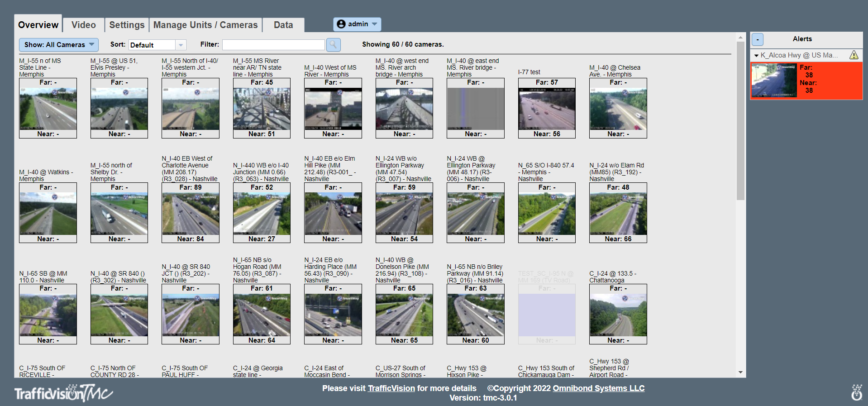Open M_I-55 n of MS State Line camera

(48, 108)
